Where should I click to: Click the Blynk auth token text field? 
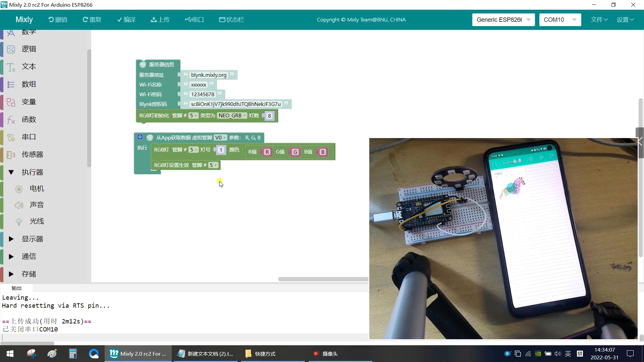(235, 104)
